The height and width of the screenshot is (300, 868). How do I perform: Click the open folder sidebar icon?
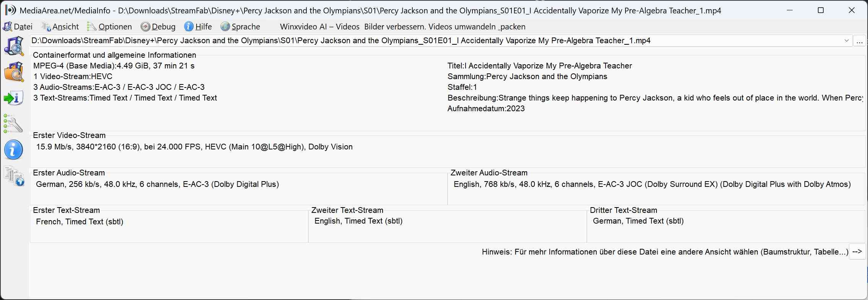[14, 72]
